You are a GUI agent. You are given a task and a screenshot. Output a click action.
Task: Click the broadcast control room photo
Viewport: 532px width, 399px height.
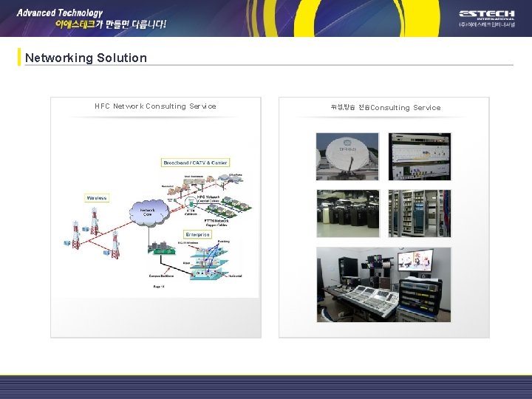pos(383,284)
